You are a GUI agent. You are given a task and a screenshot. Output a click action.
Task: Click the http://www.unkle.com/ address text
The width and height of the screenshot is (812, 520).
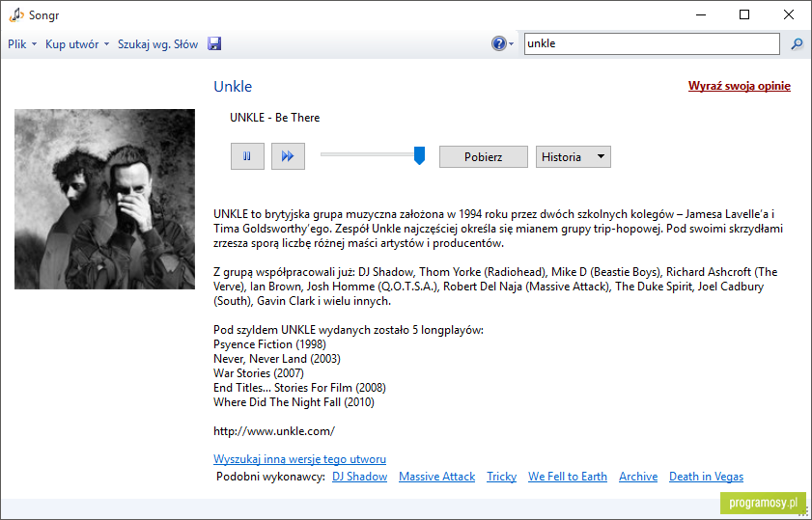pyautogui.click(x=274, y=431)
